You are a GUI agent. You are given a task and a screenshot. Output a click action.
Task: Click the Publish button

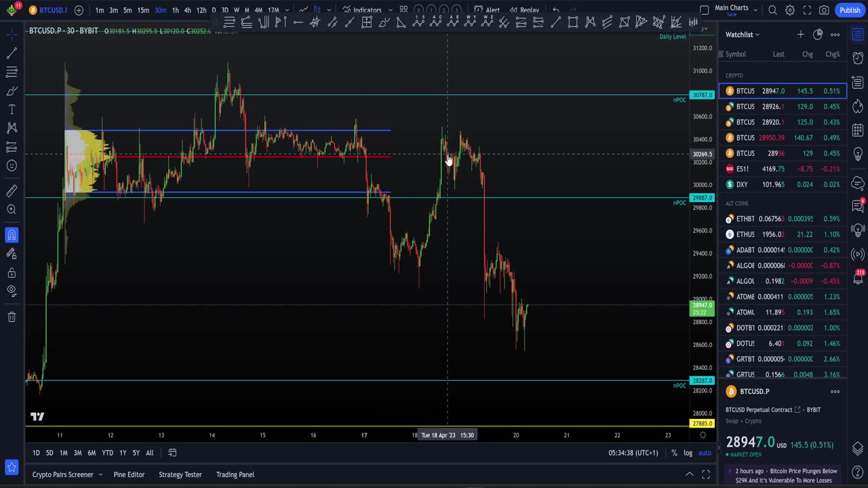coord(850,10)
